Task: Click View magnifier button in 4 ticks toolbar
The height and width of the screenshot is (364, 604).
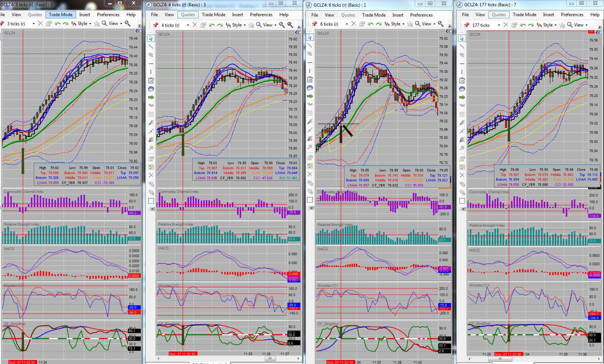Action: coord(264,25)
